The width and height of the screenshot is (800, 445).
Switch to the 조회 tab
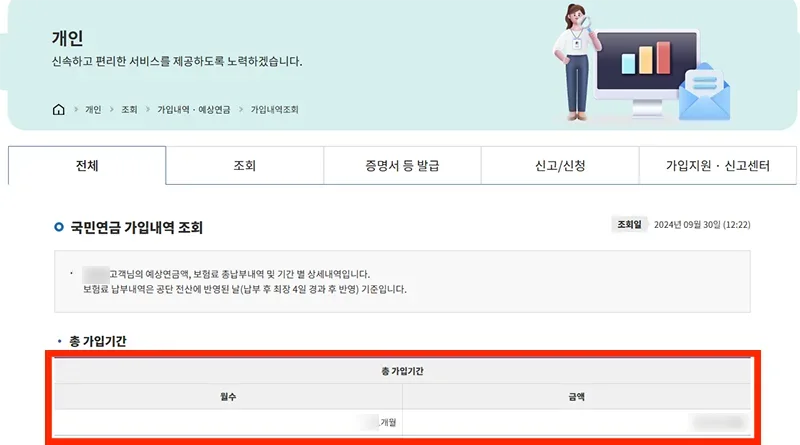pyautogui.click(x=244, y=165)
